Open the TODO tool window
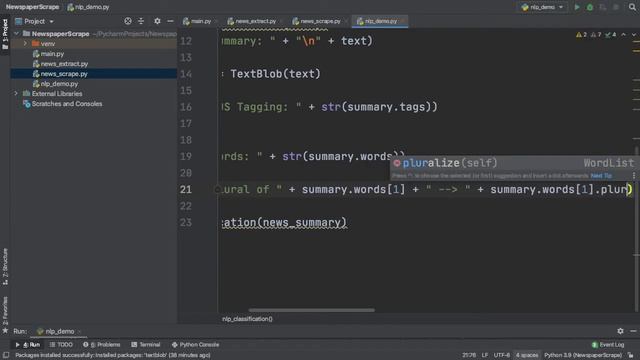Screen dimensions: 640x360 point(61,345)
